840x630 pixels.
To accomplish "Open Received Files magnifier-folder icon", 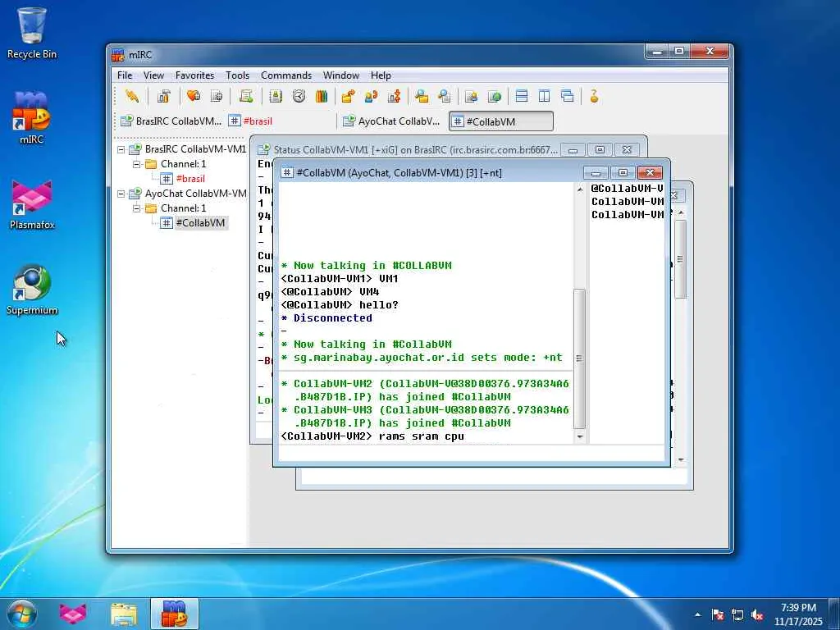I will 422,97.
